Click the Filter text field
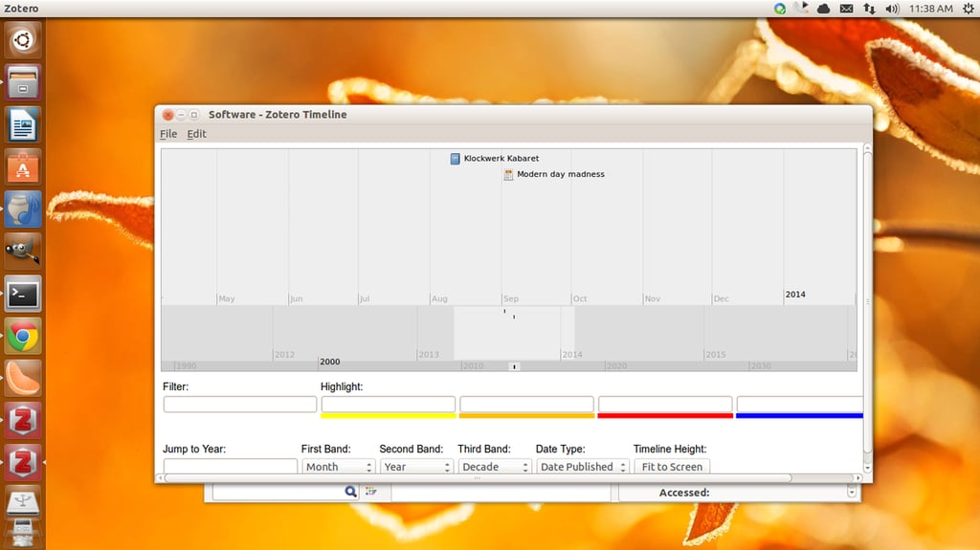Screen dimensions: 980x550 pyautogui.click(x=240, y=405)
